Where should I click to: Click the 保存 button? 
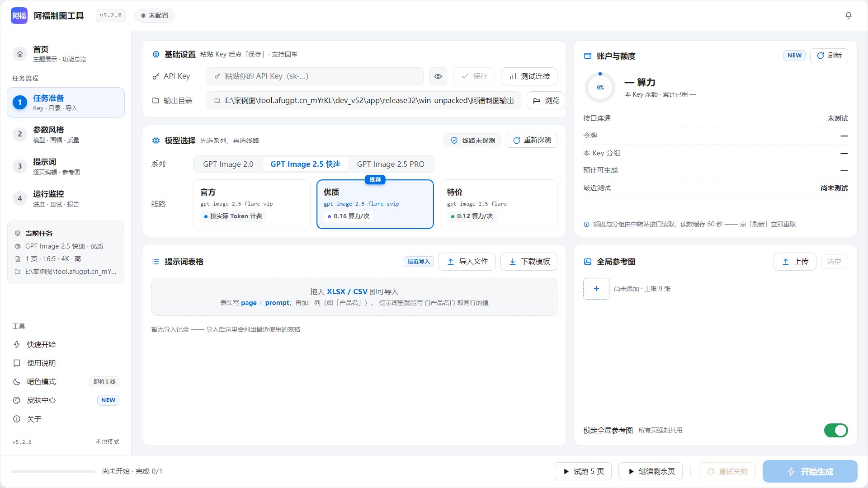474,76
